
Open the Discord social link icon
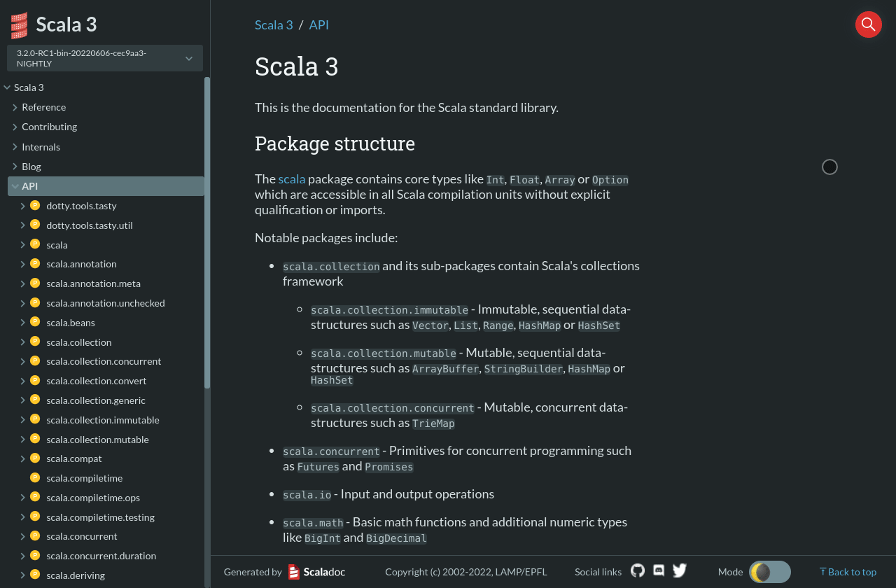coord(659,570)
